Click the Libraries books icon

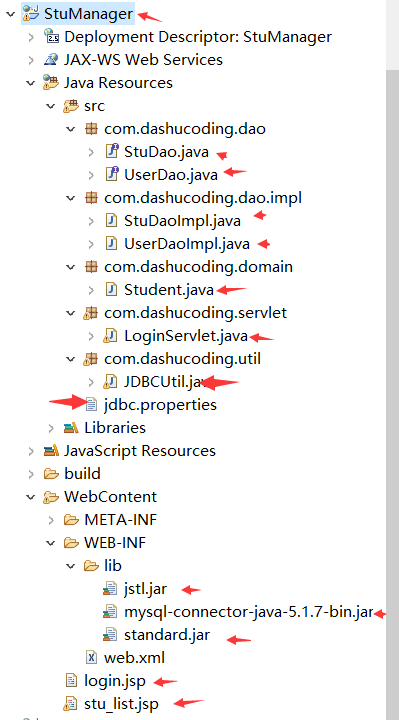coord(71,428)
